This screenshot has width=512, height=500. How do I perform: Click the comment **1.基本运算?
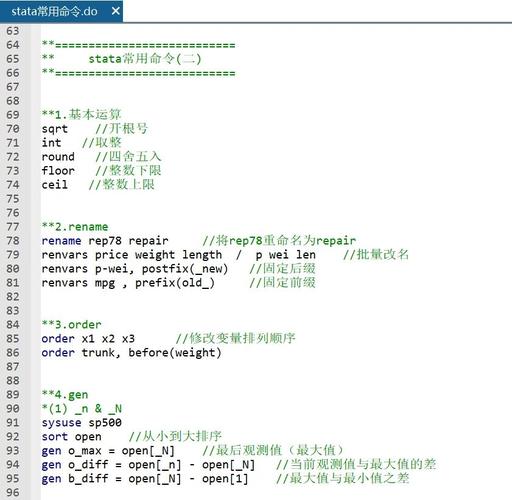[x=81, y=115]
